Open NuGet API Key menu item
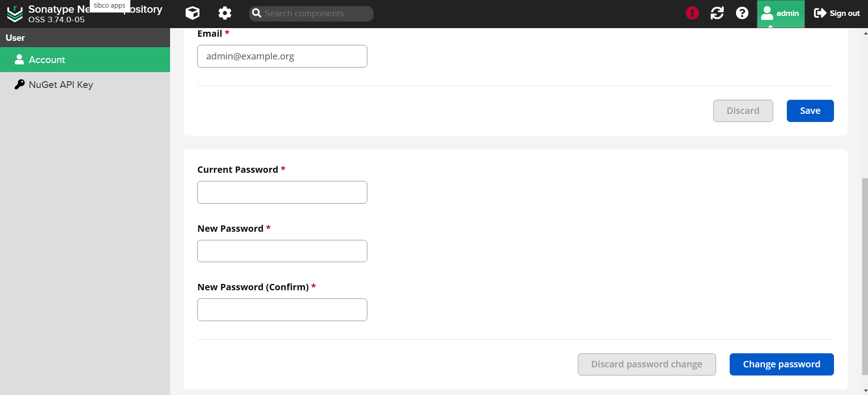The height and width of the screenshot is (395, 868). (61, 85)
